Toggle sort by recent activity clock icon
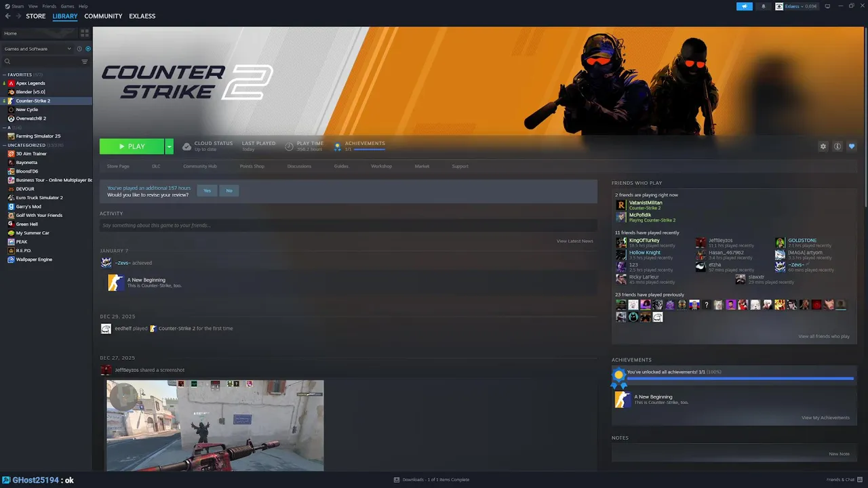 pos(79,49)
